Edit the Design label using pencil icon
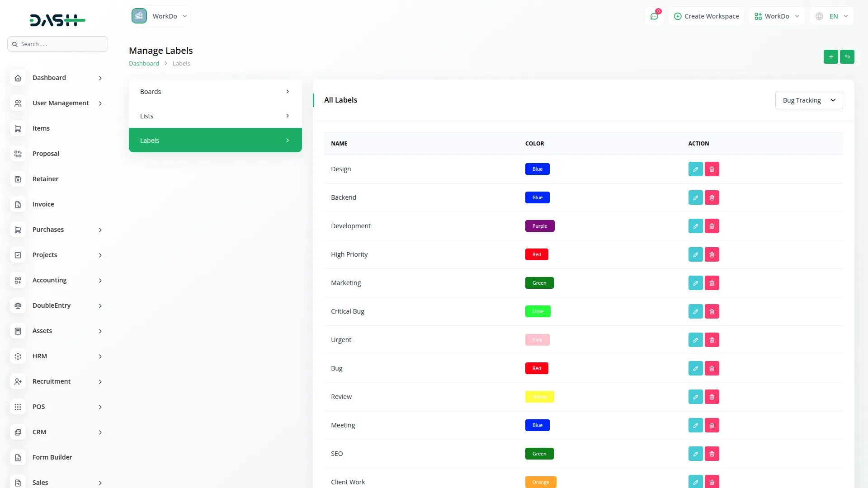The image size is (868, 488). 696,169
